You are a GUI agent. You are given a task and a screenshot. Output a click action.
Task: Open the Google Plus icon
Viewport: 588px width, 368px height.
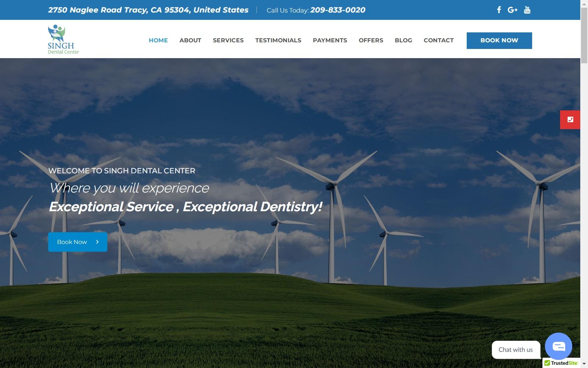(x=512, y=10)
